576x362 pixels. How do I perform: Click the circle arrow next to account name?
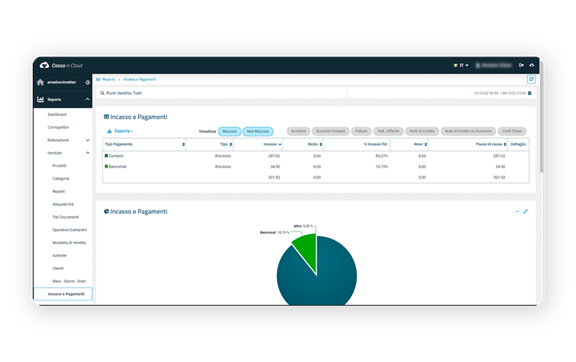[x=88, y=82]
